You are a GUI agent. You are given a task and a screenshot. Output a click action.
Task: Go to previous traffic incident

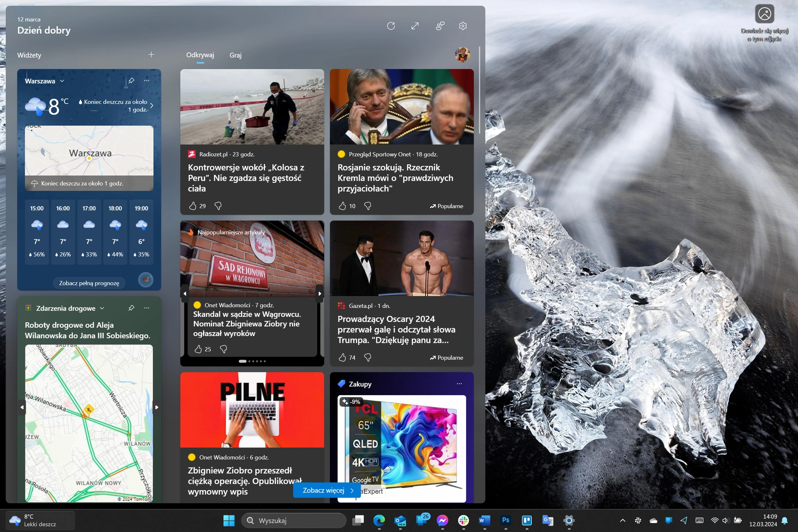pyautogui.click(x=22, y=407)
